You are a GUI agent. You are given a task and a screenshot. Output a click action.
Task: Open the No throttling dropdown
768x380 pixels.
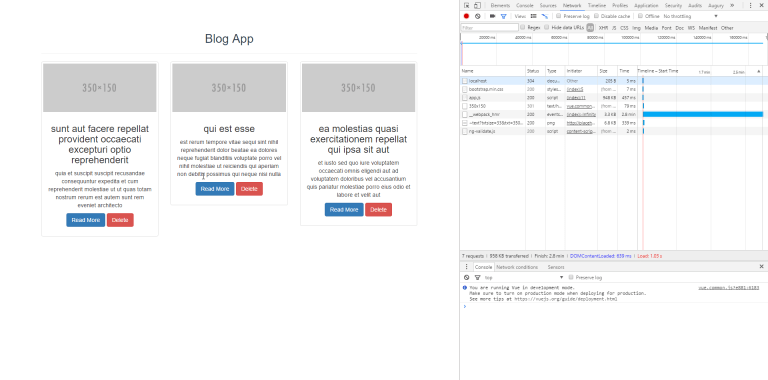point(691,16)
